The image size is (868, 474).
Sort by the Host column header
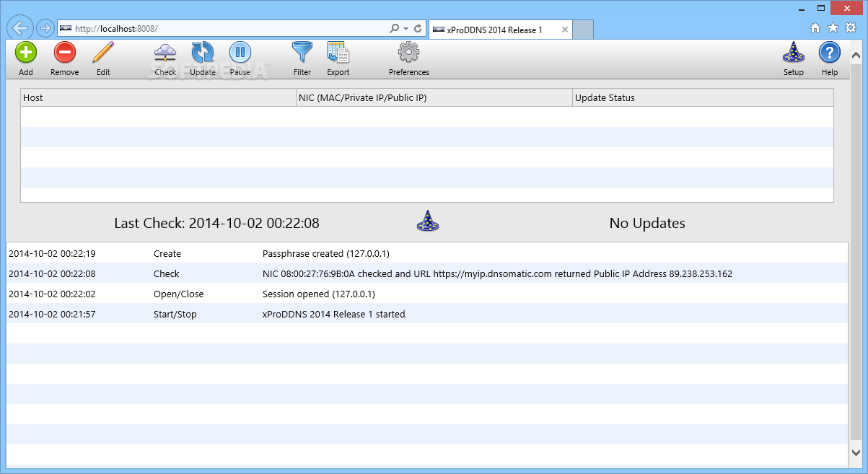tap(159, 97)
